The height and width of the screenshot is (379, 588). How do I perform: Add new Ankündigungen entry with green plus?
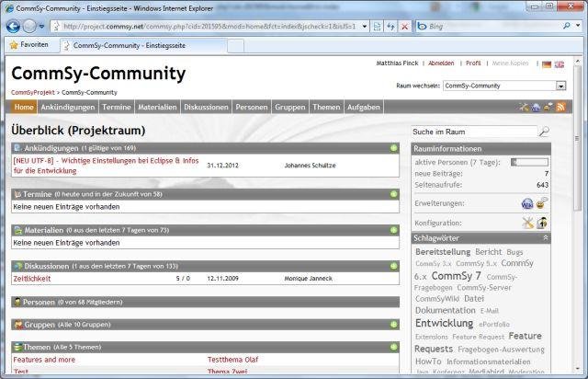click(393, 148)
